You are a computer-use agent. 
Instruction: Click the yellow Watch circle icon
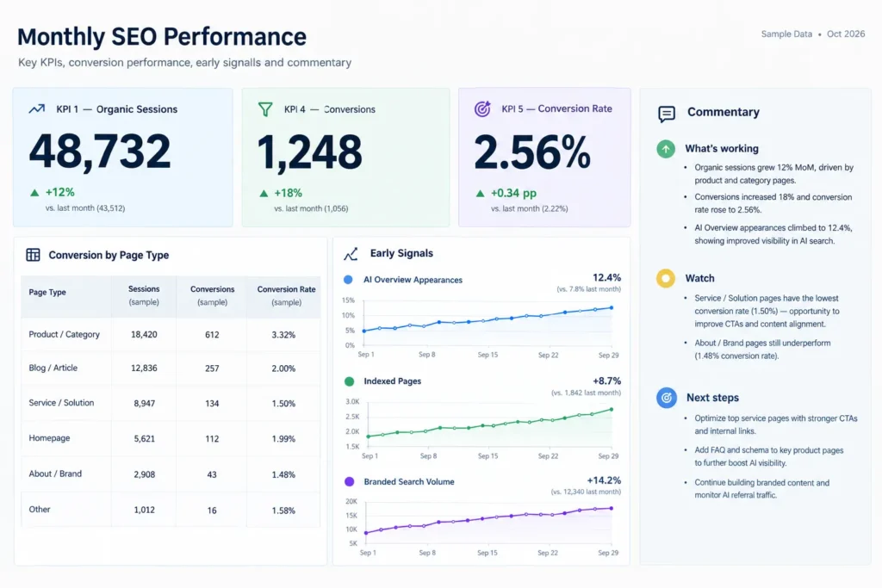pyautogui.click(x=666, y=278)
